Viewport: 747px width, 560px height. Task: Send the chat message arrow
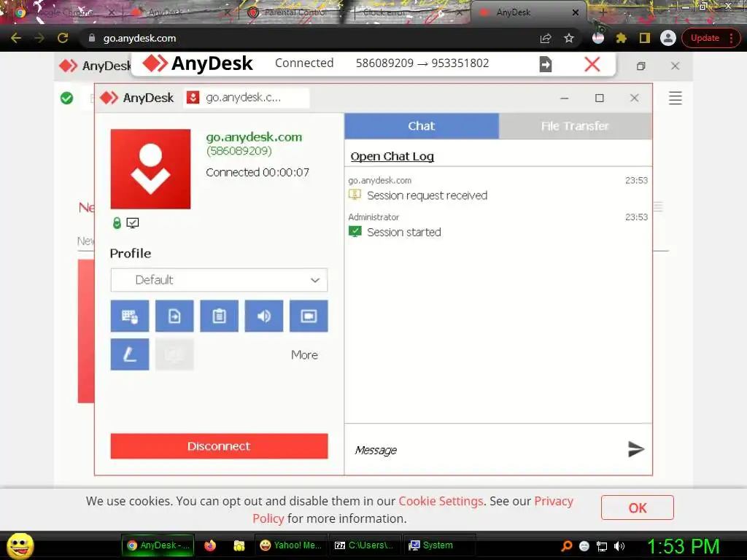click(636, 449)
